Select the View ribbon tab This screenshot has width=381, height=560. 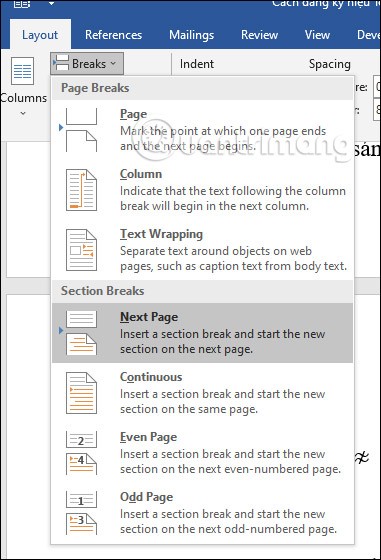317,35
